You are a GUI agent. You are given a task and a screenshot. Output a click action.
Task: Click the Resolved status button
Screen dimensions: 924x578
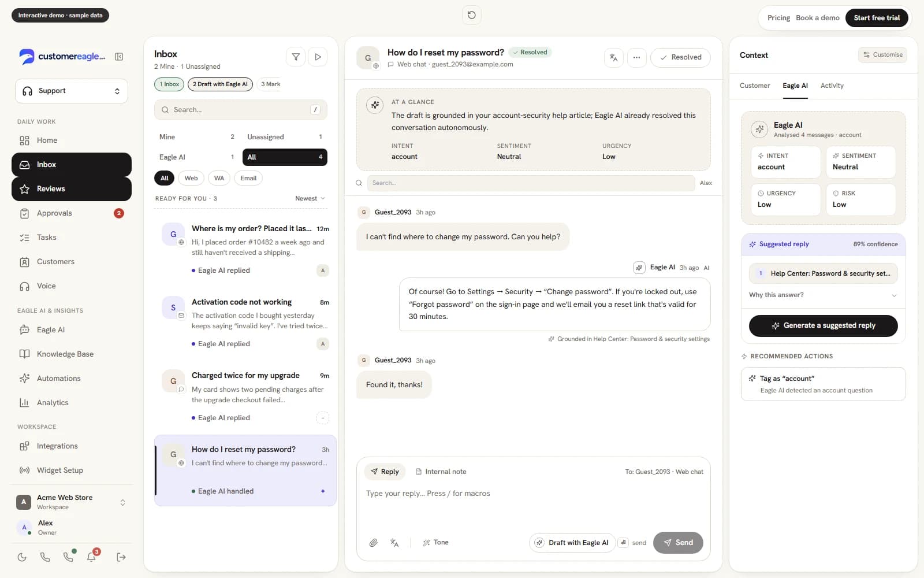tap(680, 57)
